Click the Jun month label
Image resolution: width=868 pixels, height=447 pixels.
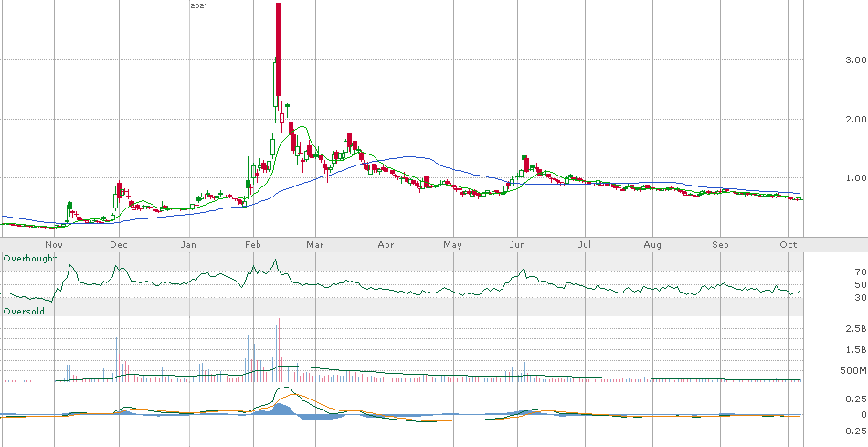pos(517,244)
